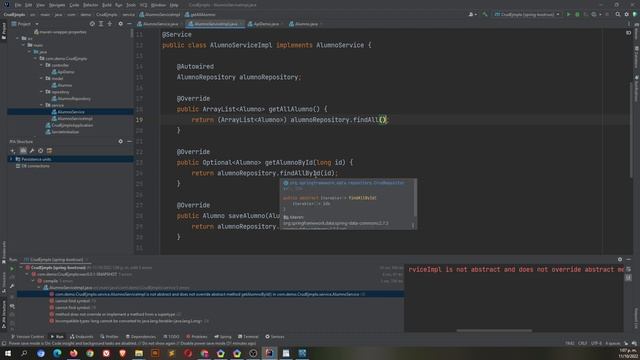Open the Problems tool window
Screen dimensions: 640x360
click(197, 337)
